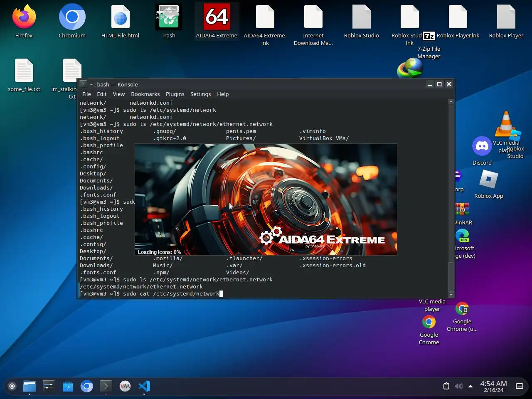This screenshot has height=399, width=532.
Task: Open the Edit menu in Konsole
Action: 102,94
